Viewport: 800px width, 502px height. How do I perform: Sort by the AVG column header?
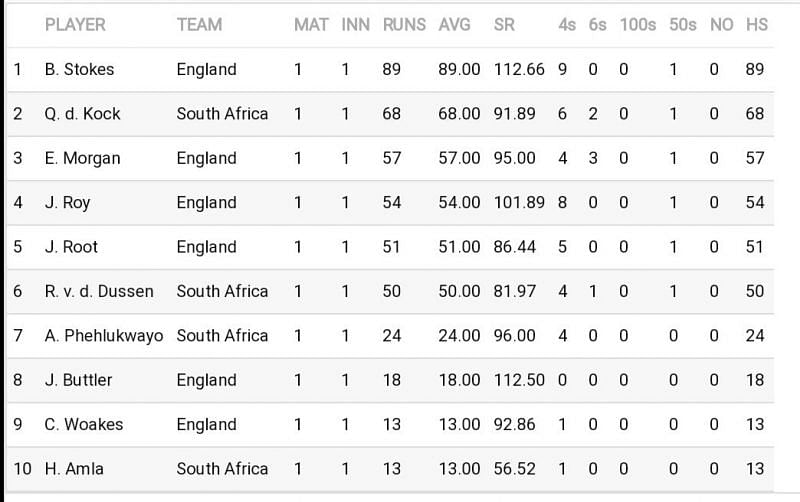point(454,24)
